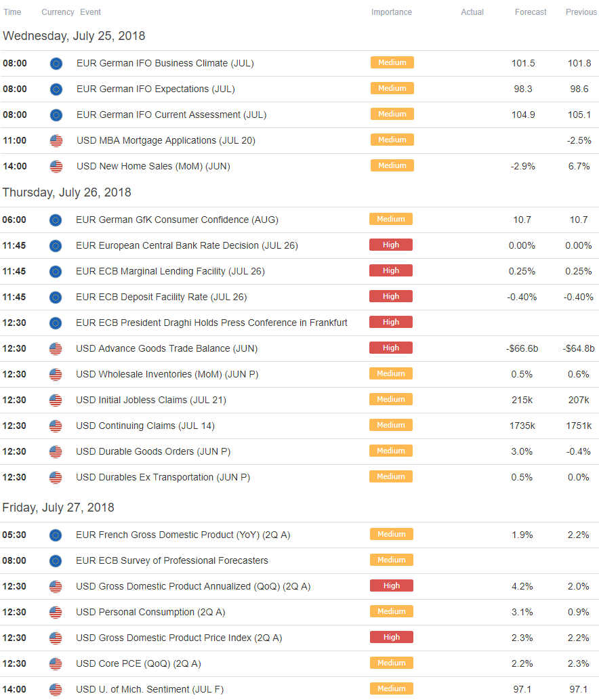Click the US flag beside MBA Mortgage Applications
Screen dimensions: 599x700
click(x=56, y=140)
